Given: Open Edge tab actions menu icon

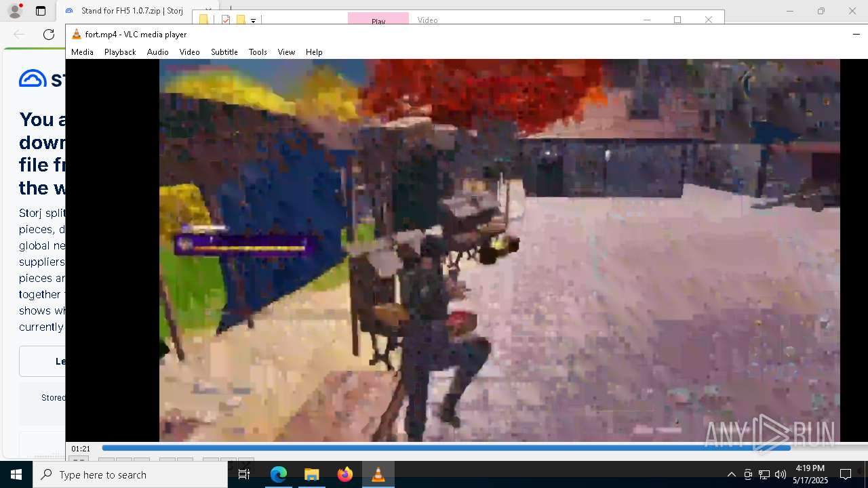Looking at the screenshot, I should tap(41, 11).
